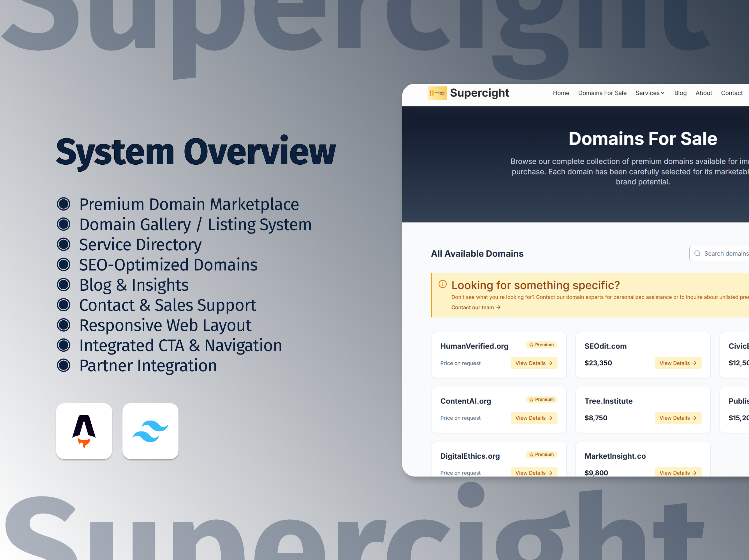Click the info icon in yellow notice
The width and height of the screenshot is (749, 560).
point(442,284)
